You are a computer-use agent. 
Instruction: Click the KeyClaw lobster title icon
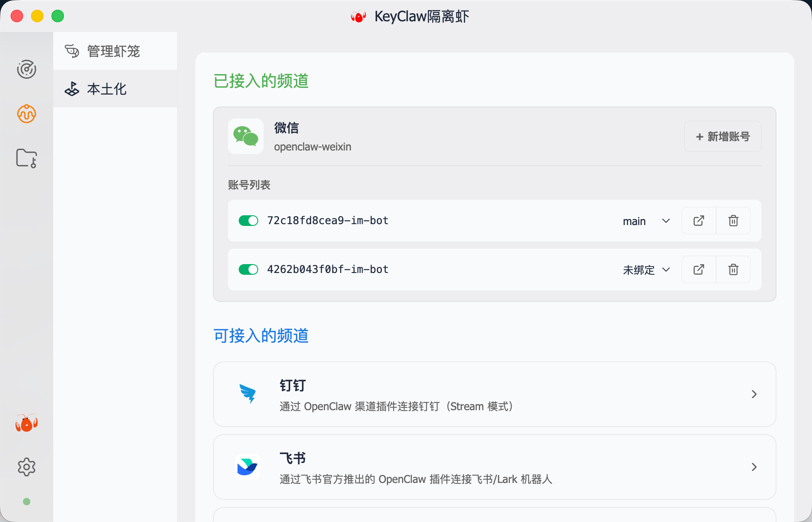click(359, 16)
